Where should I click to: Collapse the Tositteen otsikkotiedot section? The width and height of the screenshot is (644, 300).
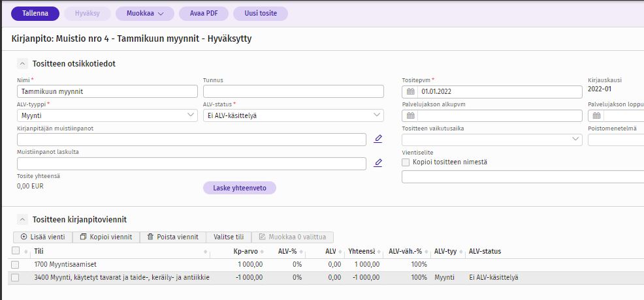point(23,63)
